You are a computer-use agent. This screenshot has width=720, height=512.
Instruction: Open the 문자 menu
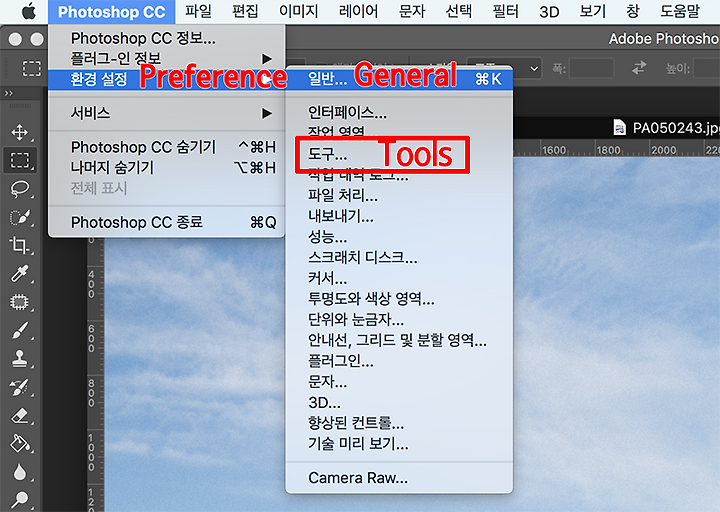tap(412, 12)
